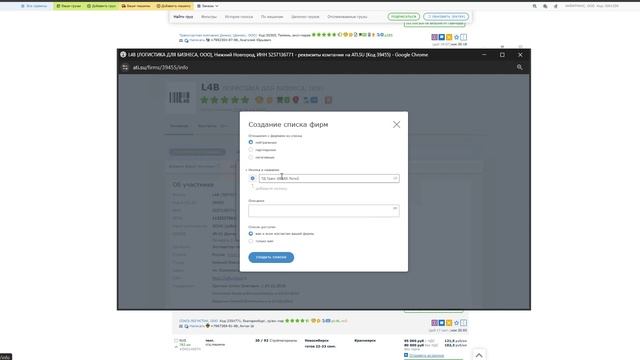This screenshot has height=360, width=640.
Task: Select the second relationship radio option in dialog
Action: 251,150
